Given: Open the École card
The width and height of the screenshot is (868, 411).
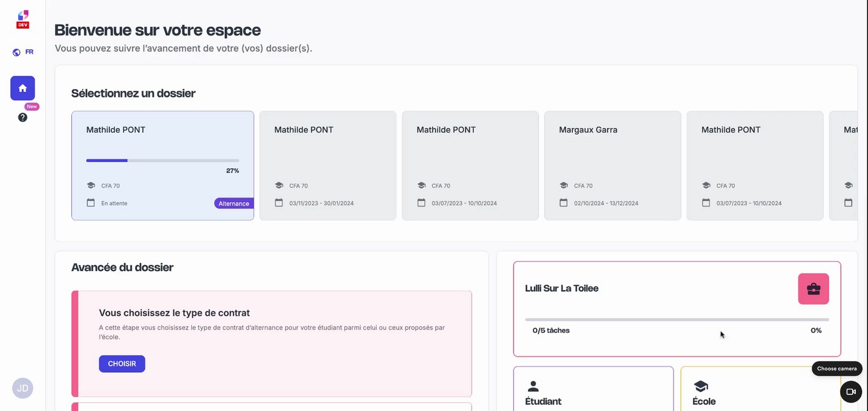Looking at the screenshot, I should pyautogui.click(x=761, y=389).
